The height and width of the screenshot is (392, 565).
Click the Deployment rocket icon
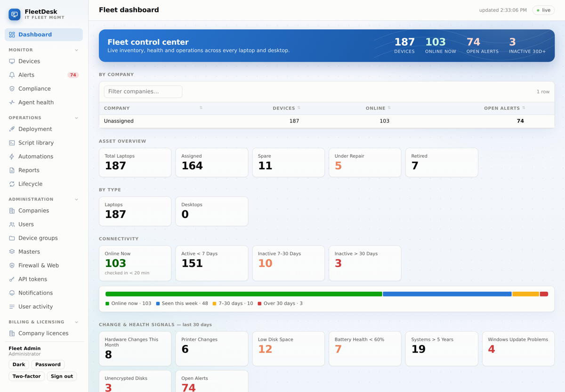tap(12, 129)
